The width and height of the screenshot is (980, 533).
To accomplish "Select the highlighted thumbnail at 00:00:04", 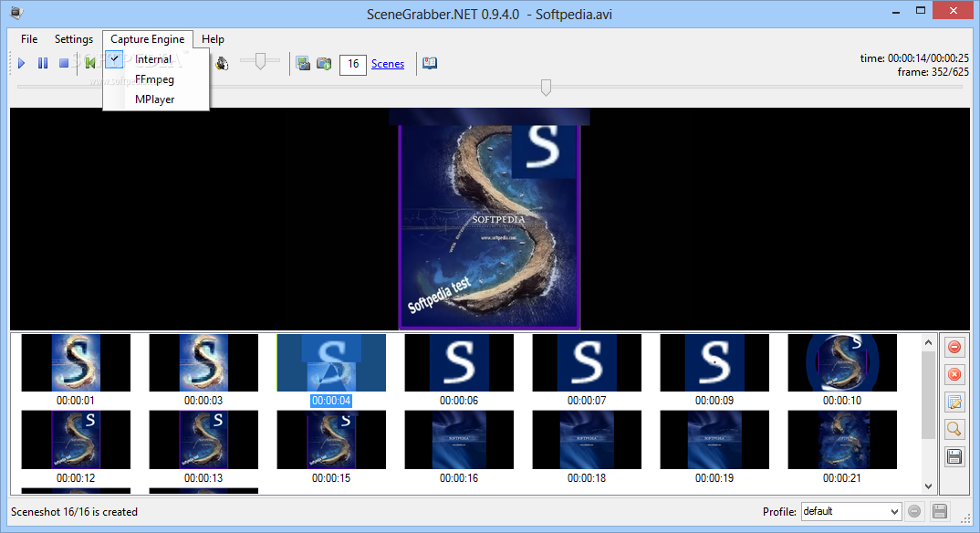I will [331, 363].
